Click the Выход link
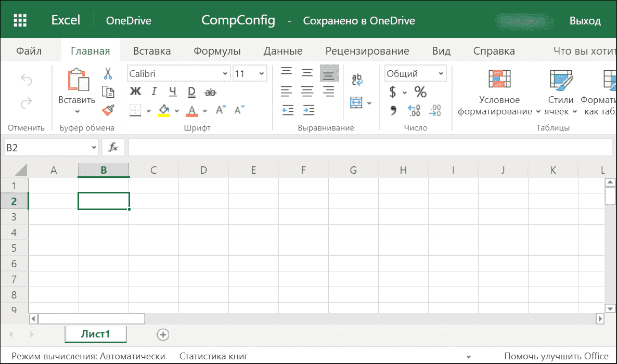 click(585, 21)
